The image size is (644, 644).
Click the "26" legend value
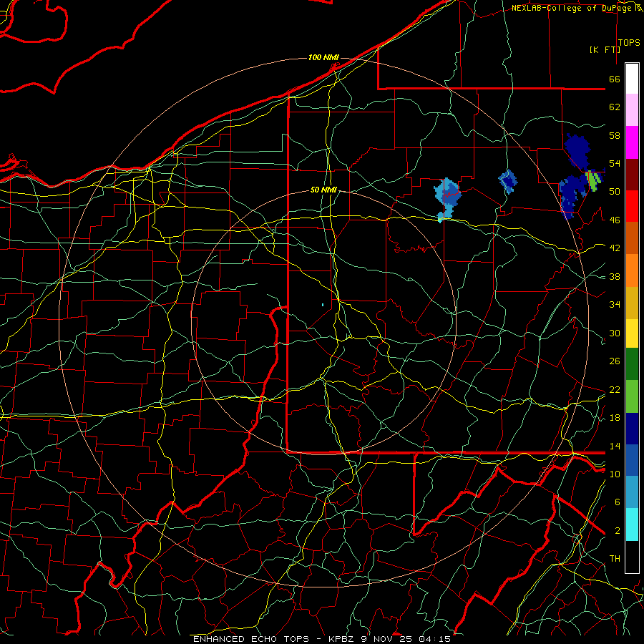[615, 361]
